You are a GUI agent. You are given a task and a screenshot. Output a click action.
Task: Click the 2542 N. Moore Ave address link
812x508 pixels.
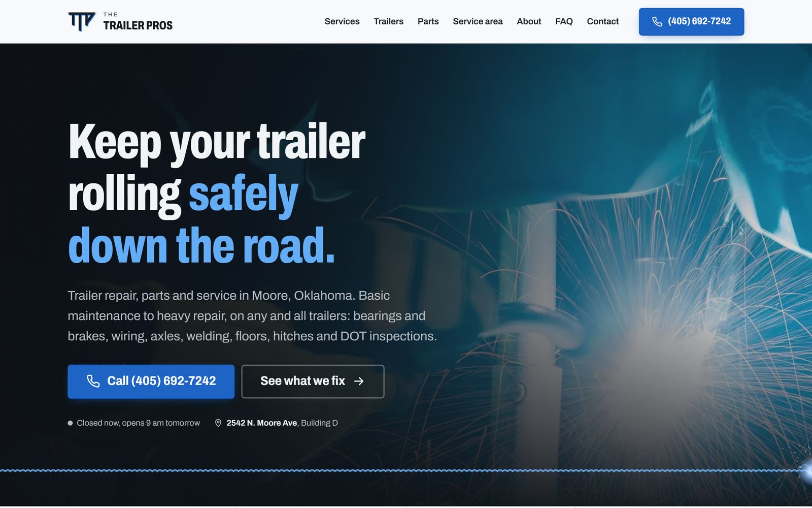(x=282, y=423)
